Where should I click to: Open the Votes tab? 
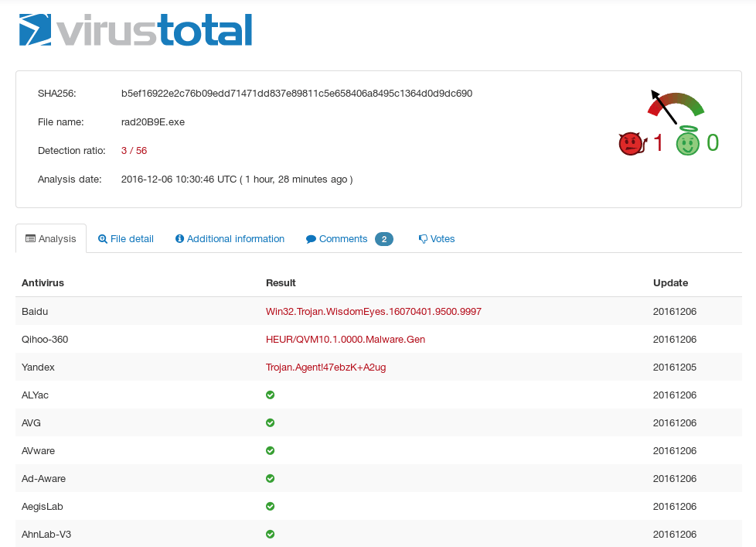click(x=437, y=239)
